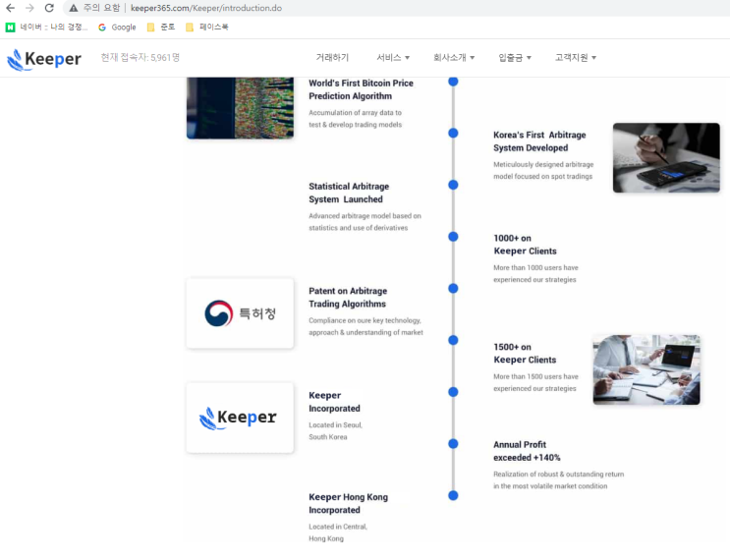730x560 pixels.
Task: Expand the 회사소개 dropdown menu
Action: 454,57
